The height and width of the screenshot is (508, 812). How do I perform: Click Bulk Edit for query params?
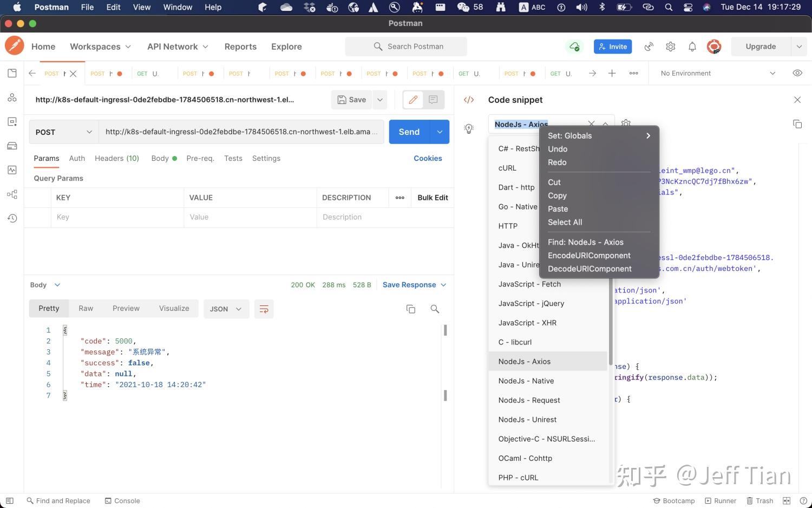pos(433,198)
